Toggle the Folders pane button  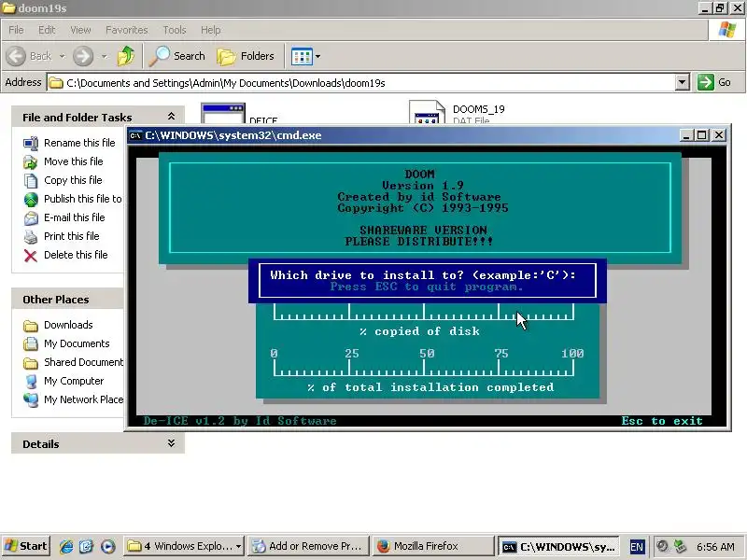246,56
